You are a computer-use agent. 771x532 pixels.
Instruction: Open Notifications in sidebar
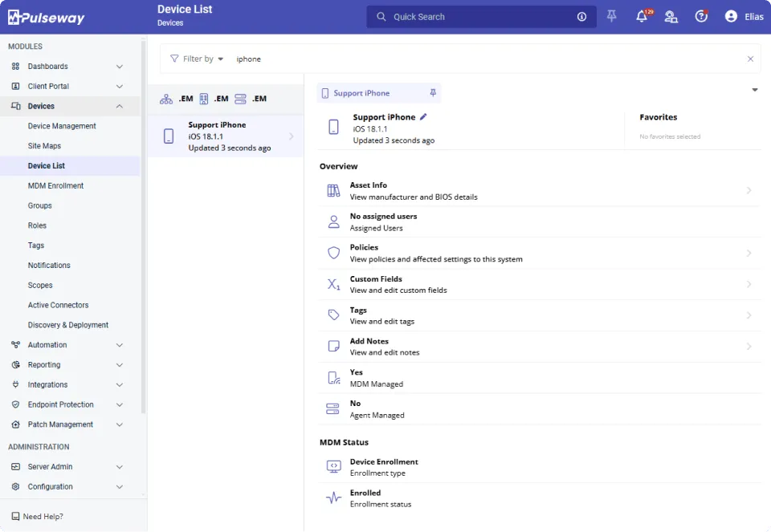[x=49, y=266]
